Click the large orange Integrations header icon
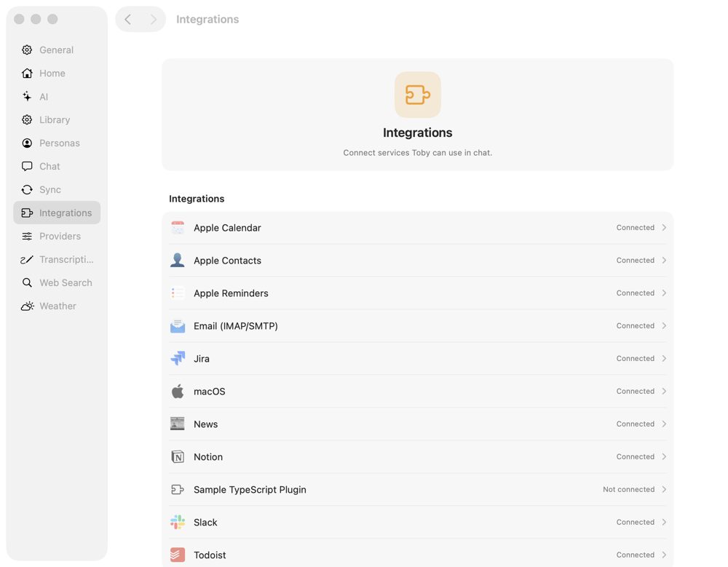The width and height of the screenshot is (728, 567). pos(417,95)
